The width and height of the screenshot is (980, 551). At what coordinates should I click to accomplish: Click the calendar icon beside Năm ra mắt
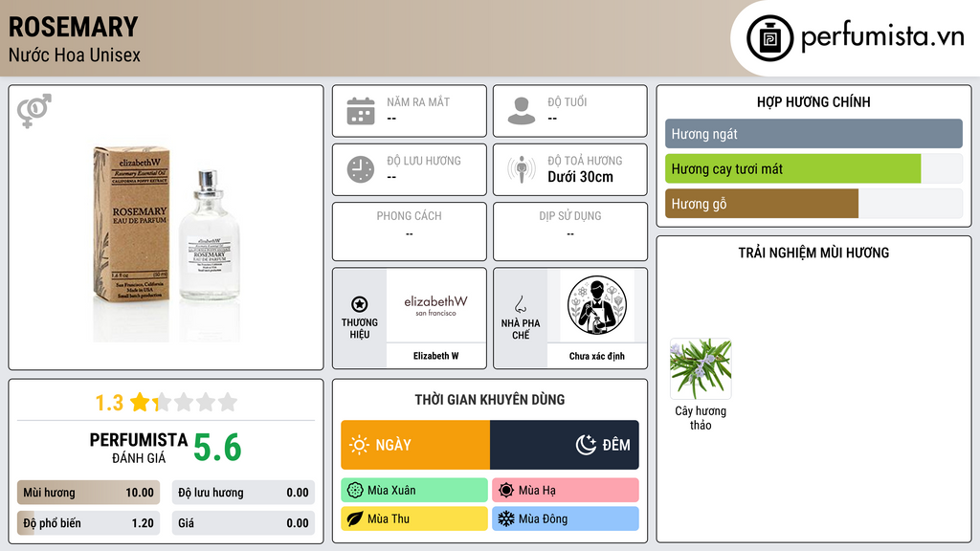361,111
